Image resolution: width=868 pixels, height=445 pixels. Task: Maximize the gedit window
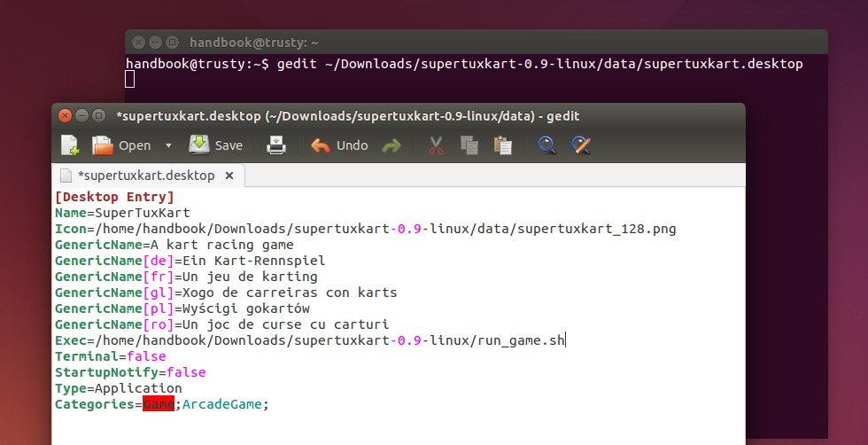[x=98, y=116]
